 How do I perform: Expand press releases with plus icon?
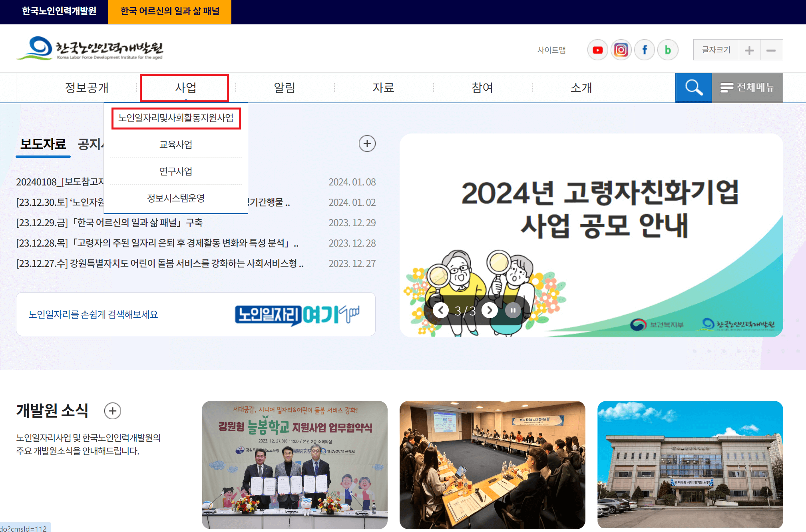click(x=367, y=143)
